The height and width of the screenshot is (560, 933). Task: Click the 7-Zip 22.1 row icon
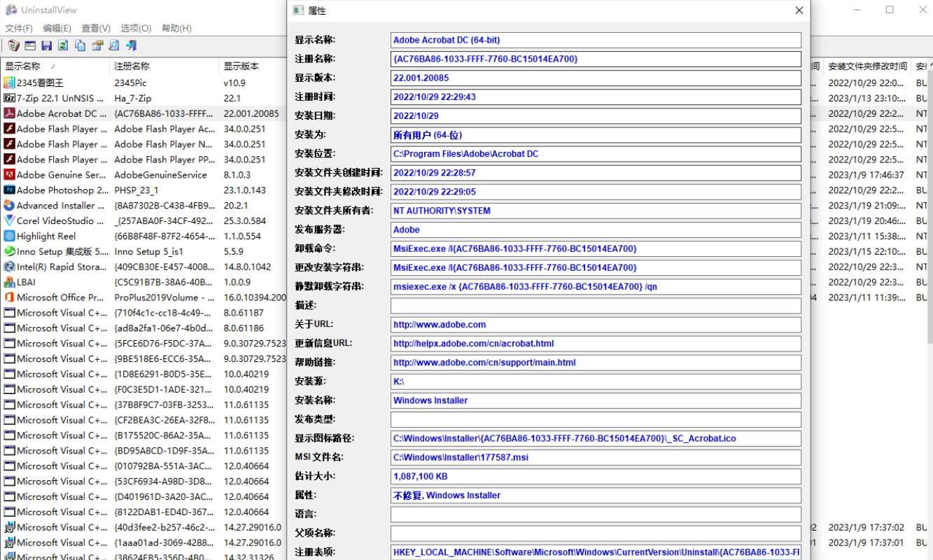[10, 98]
